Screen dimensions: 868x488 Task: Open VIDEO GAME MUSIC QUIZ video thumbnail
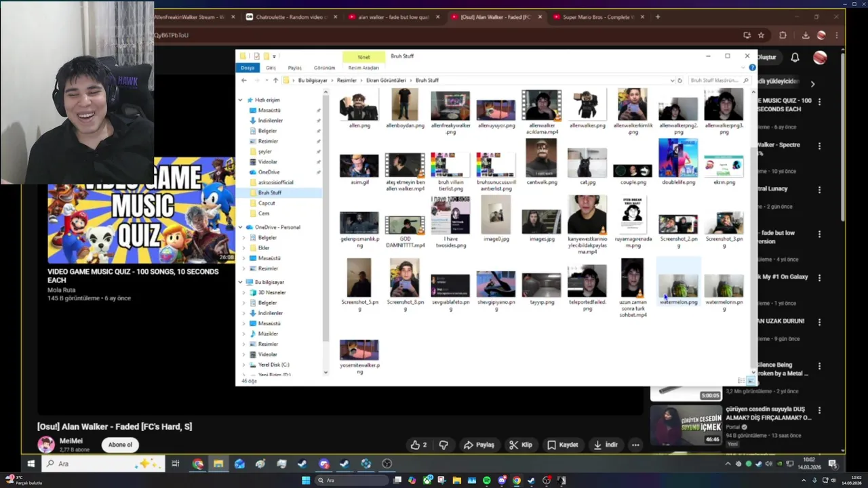141,211
